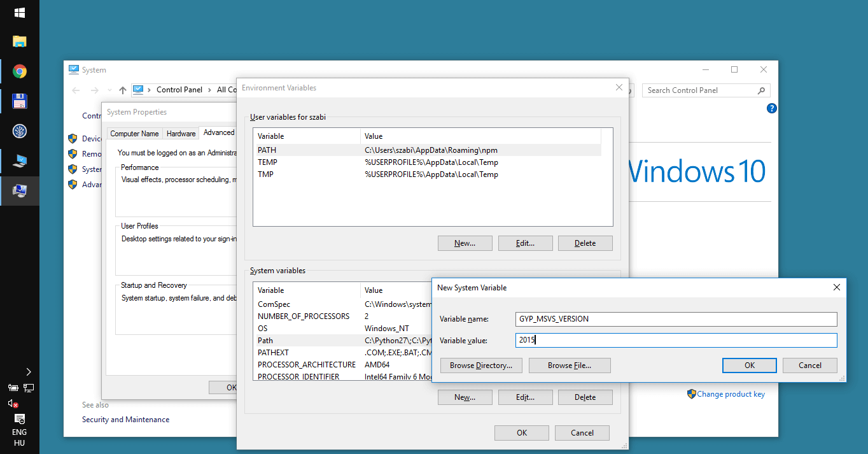868x454 pixels.
Task: Confirm the new variable with OK
Action: coord(749,365)
